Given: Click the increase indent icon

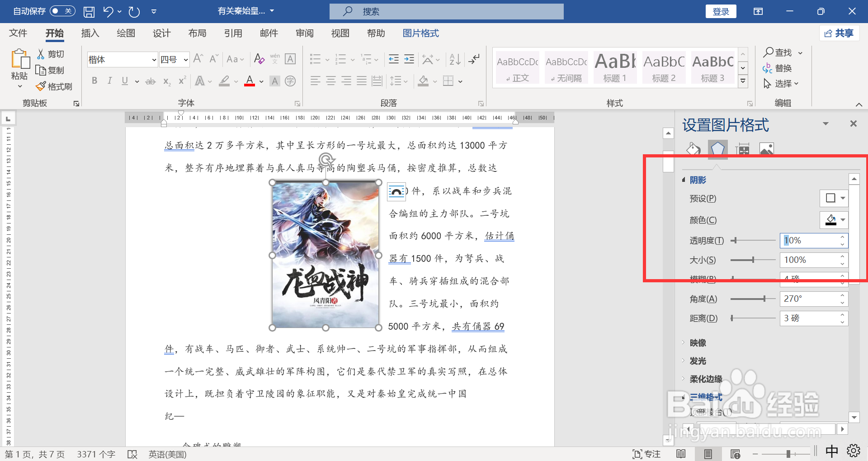Looking at the screenshot, I should (409, 59).
